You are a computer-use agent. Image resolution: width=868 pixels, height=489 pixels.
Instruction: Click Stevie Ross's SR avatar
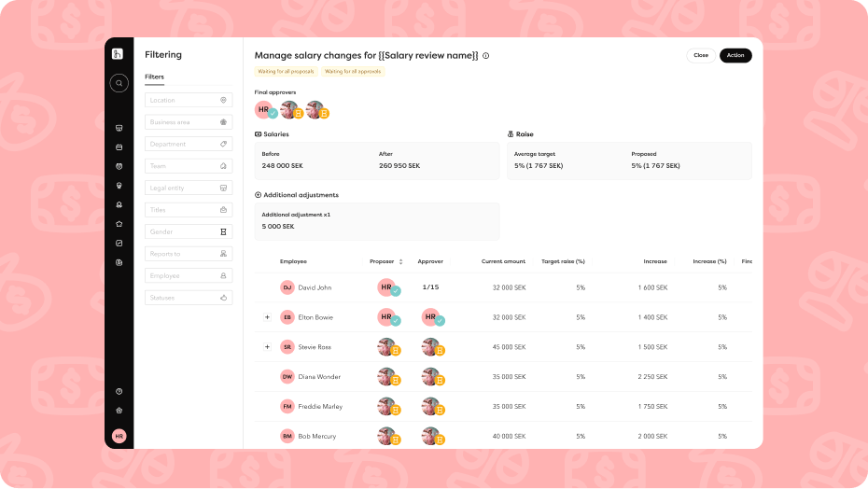click(287, 347)
